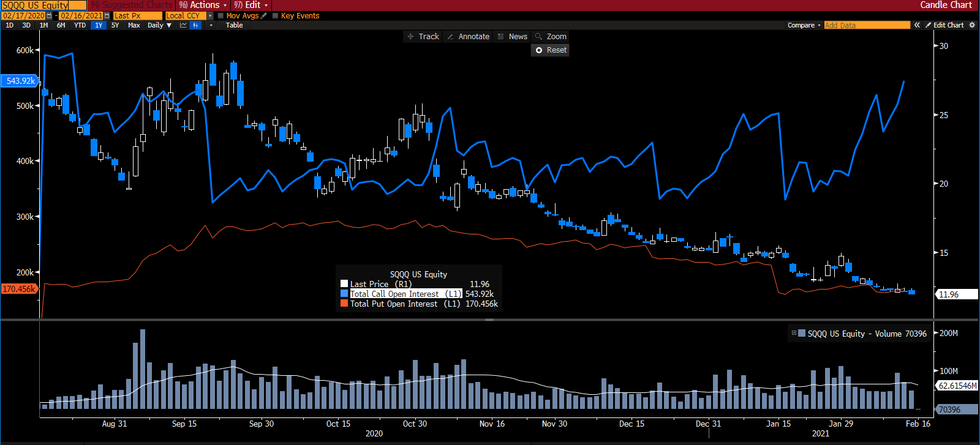Enable the Key Events checkbox
Viewport: 980px width, 445px height.
(x=275, y=16)
